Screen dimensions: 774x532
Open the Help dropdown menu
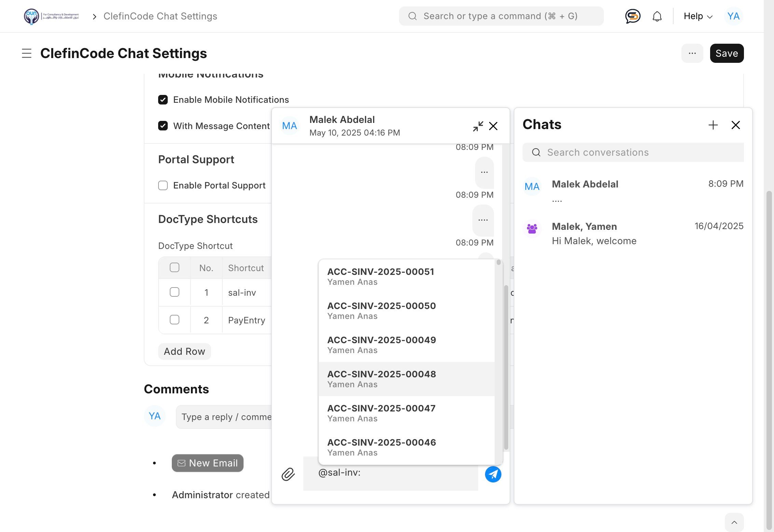coord(698,16)
